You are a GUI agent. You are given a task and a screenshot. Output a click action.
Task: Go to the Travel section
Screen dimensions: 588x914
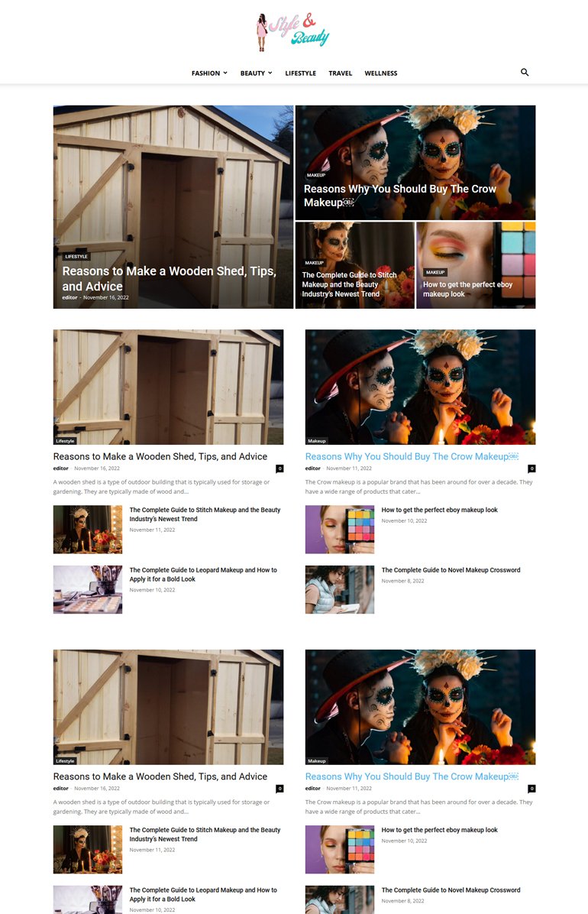click(x=340, y=73)
